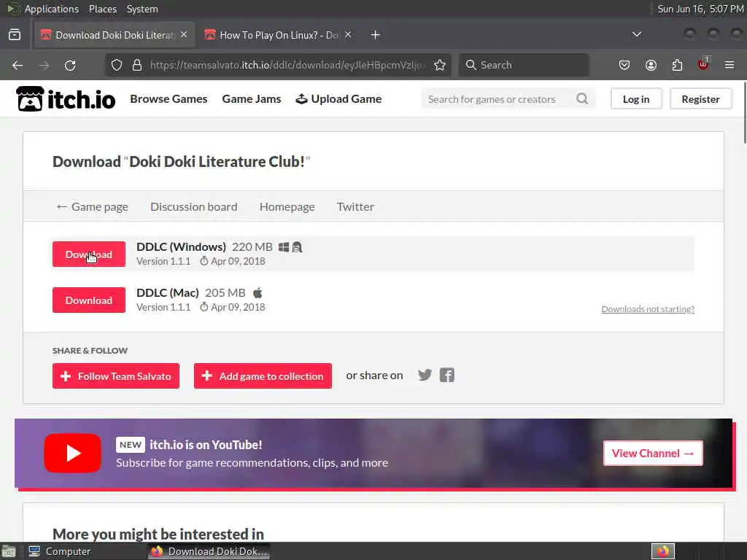Screen dimensions: 747x560
Task: Click the Windows platform icon for DDLC
Action: 284,247
